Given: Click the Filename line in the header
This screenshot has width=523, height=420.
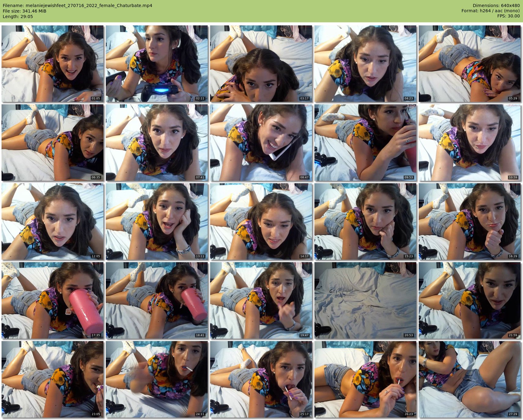Looking at the screenshot, I should coord(77,6).
